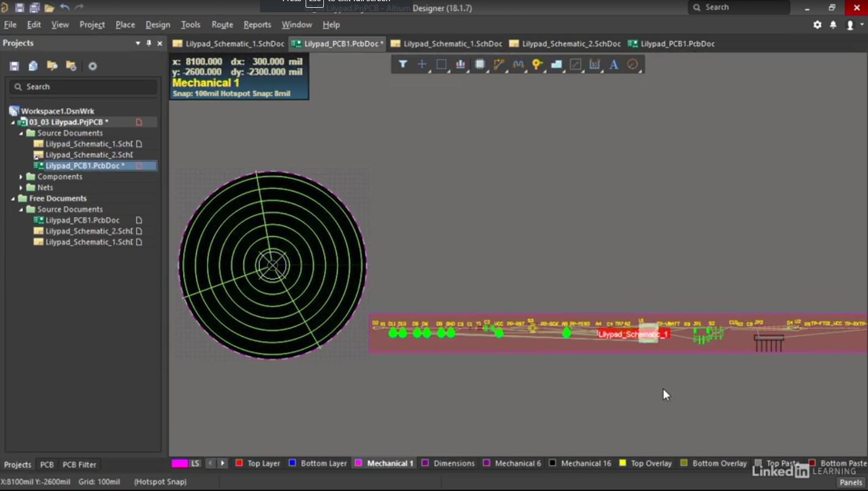
Task: View notifications via the bell icon
Action: coord(833,25)
